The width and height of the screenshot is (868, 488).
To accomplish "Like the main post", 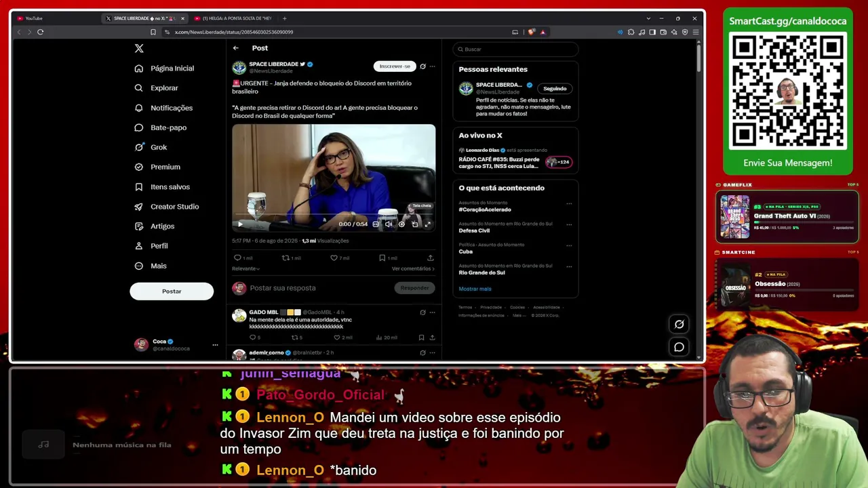I will point(339,258).
